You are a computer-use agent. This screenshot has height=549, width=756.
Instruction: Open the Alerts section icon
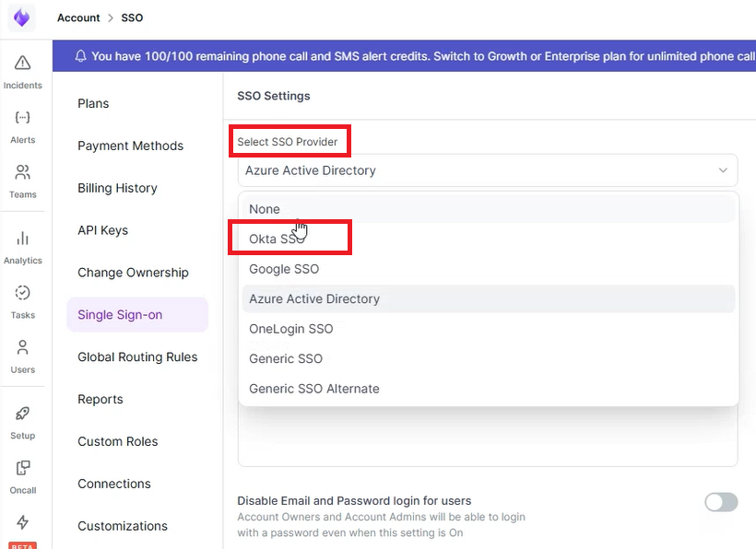pyautogui.click(x=23, y=118)
